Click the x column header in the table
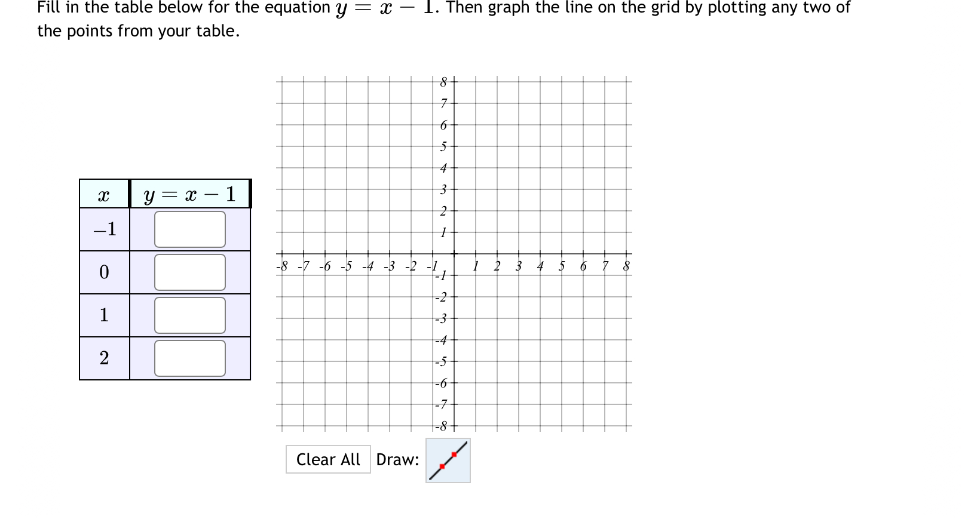The width and height of the screenshot is (980, 519). click(x=104, y=194)
